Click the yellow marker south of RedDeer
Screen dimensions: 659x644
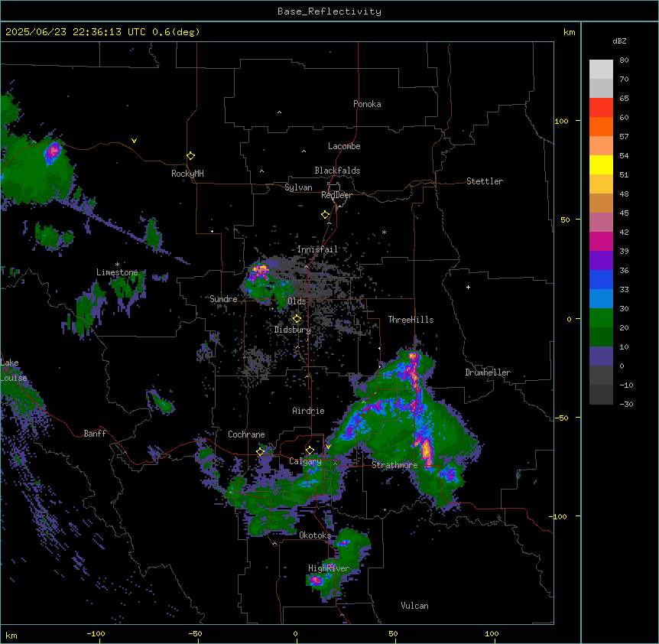(325, 215)
